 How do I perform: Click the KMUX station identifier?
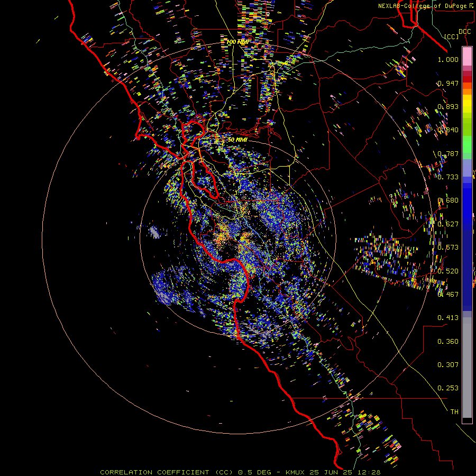[x=296, y=472]
